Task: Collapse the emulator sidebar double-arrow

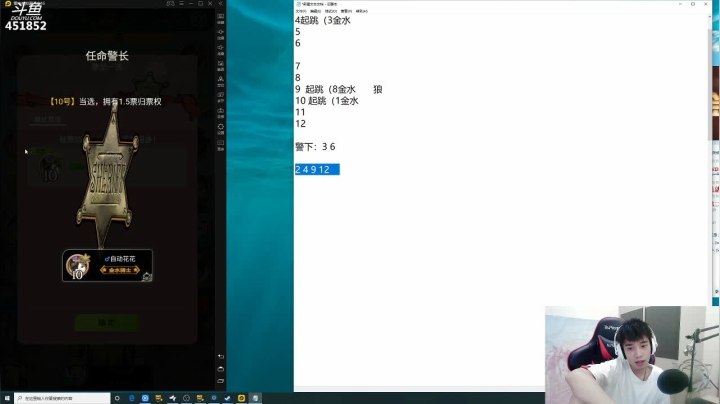Action: [221, 3]
